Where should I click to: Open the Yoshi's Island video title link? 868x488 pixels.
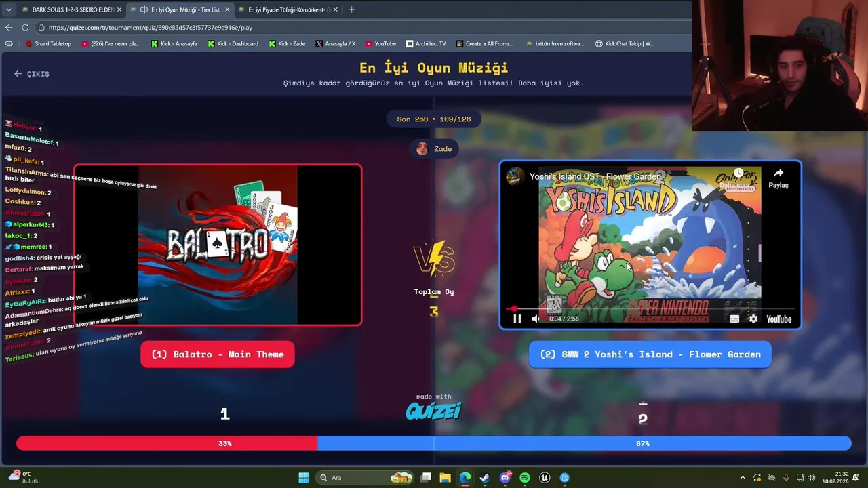[x=595, y=176]
